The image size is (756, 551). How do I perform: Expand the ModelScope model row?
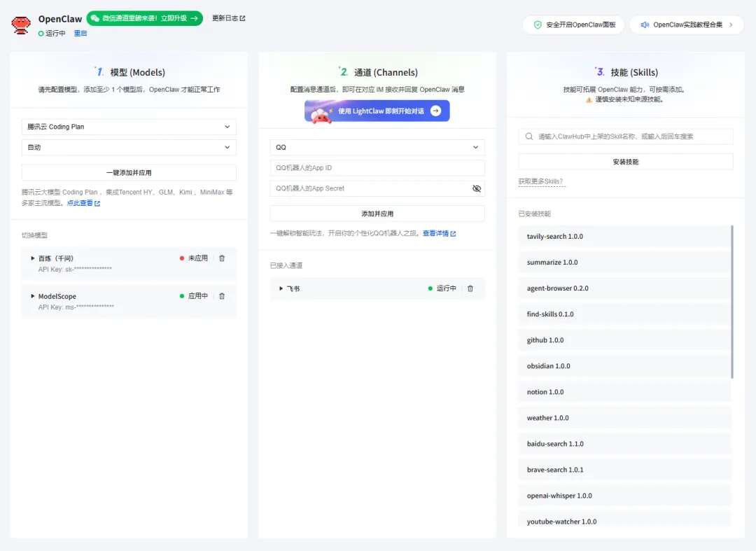(32, 296)
